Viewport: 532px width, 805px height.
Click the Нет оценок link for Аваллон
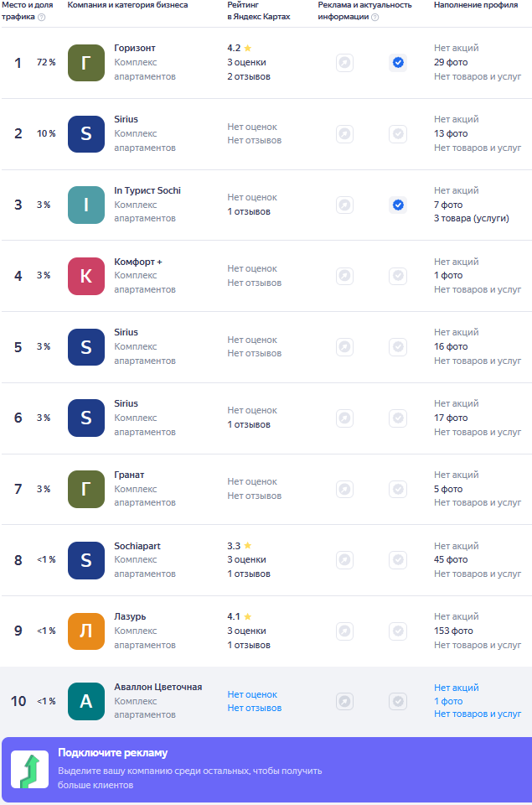252,694
